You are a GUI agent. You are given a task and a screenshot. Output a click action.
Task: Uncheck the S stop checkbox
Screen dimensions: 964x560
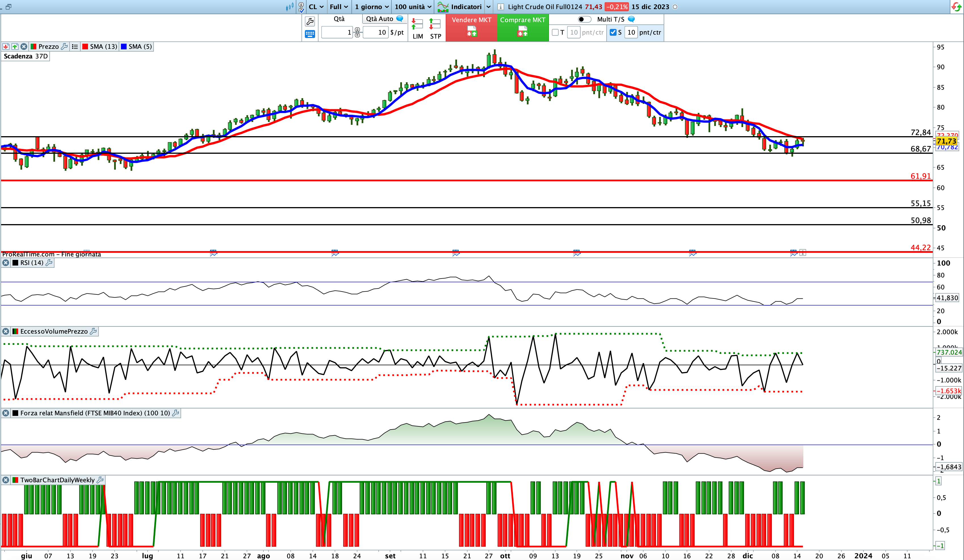pyautogui.click(x=613, y=33)
